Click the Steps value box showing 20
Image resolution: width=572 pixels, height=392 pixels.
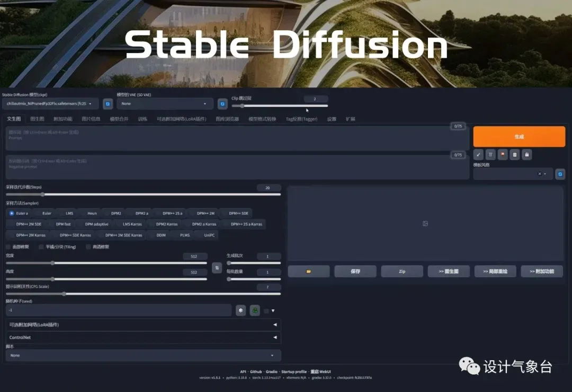pos(269,188)
